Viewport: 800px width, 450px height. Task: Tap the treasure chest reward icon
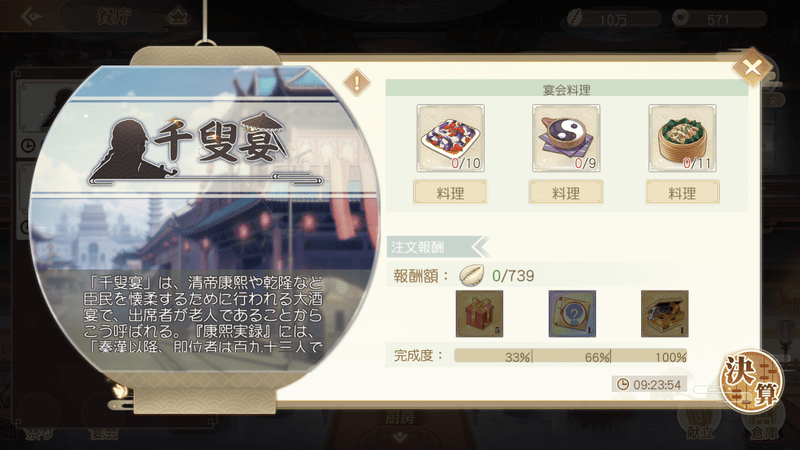pyautogui.click(x=664, y=314)
